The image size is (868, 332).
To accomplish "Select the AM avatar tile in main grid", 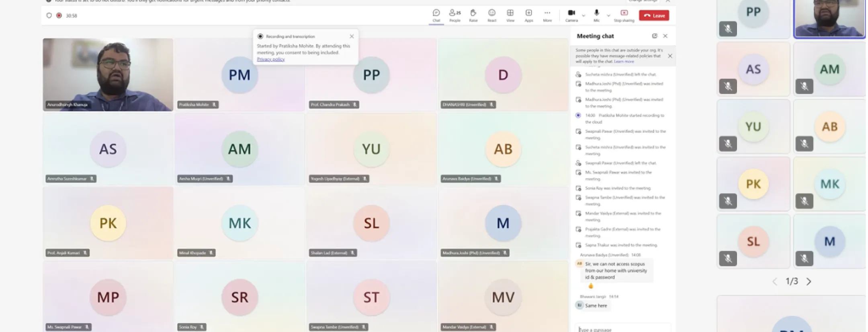I will point(240,149).
